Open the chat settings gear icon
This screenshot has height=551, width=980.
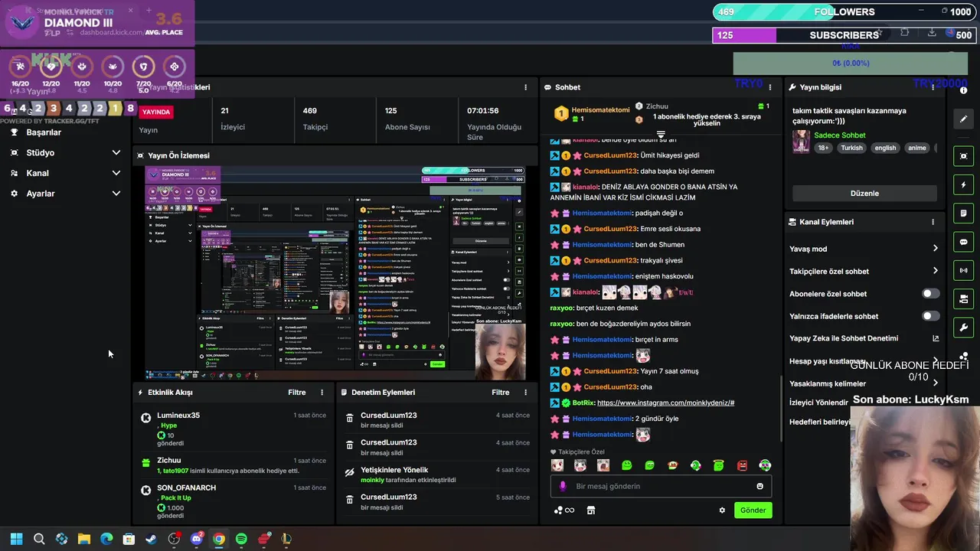click(721, 510)
